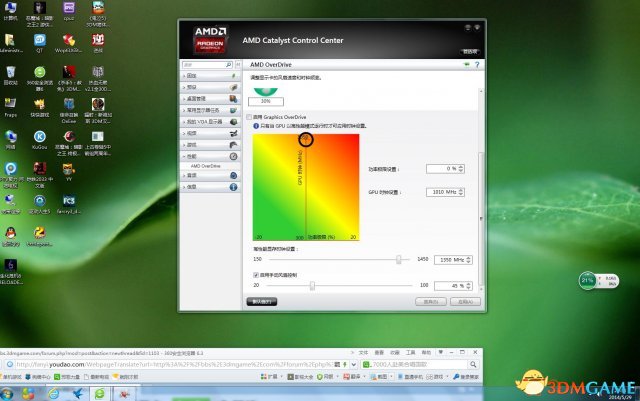This screenshot has width=640, height=401.
Task: Click the OverDrive panel vertical scrollbar
Action: coord(481,218)
